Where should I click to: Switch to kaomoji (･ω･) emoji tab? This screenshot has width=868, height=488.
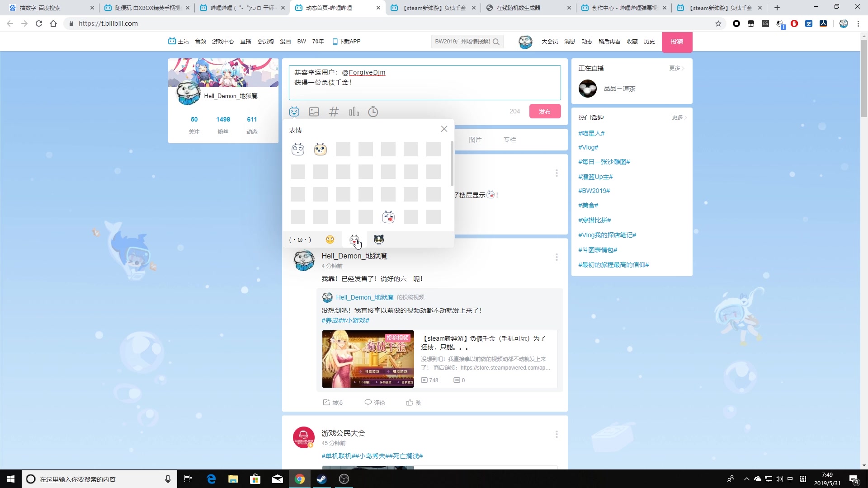click(x=300, y=239)
